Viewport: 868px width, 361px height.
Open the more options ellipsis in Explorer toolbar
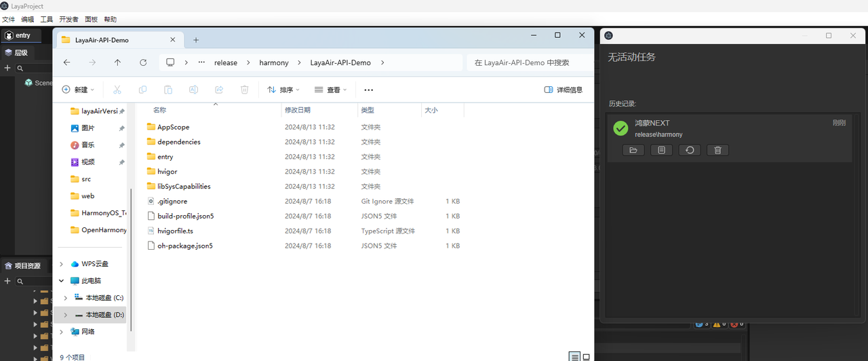(x=369, y=90)
